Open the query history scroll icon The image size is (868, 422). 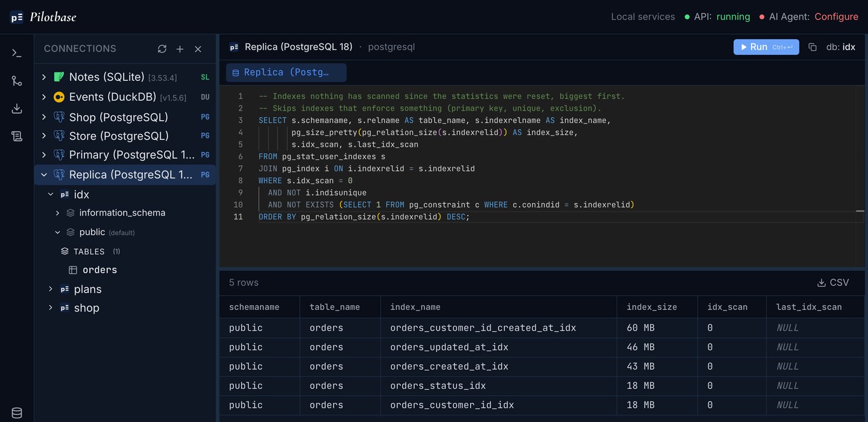pos(17,136)
